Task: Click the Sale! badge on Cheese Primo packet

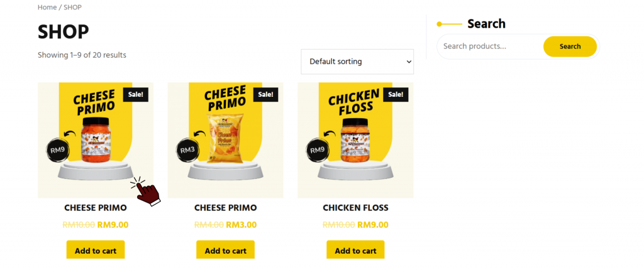Action: tap(265, 94)
